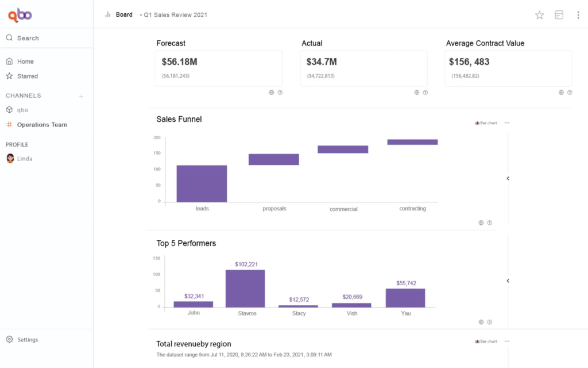Star this board using the top star icon
The width and height of the screenshot is (588, 368).
click(x=539, y=16)
